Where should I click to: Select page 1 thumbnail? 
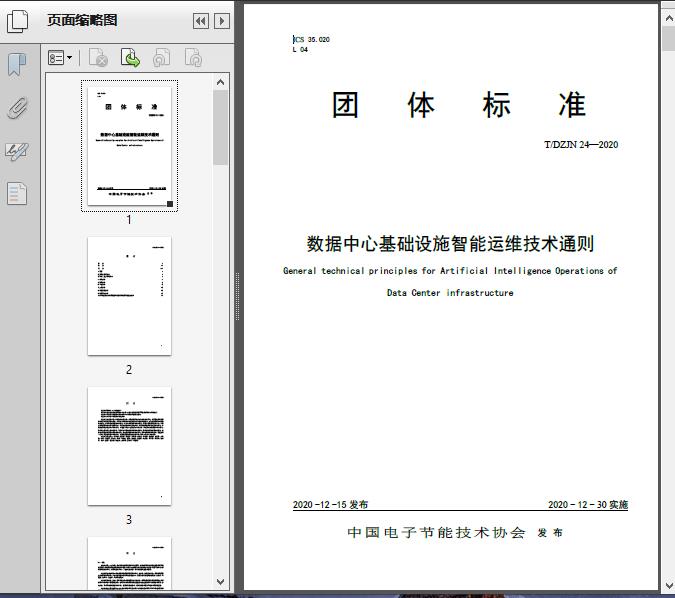pos(129,146)
